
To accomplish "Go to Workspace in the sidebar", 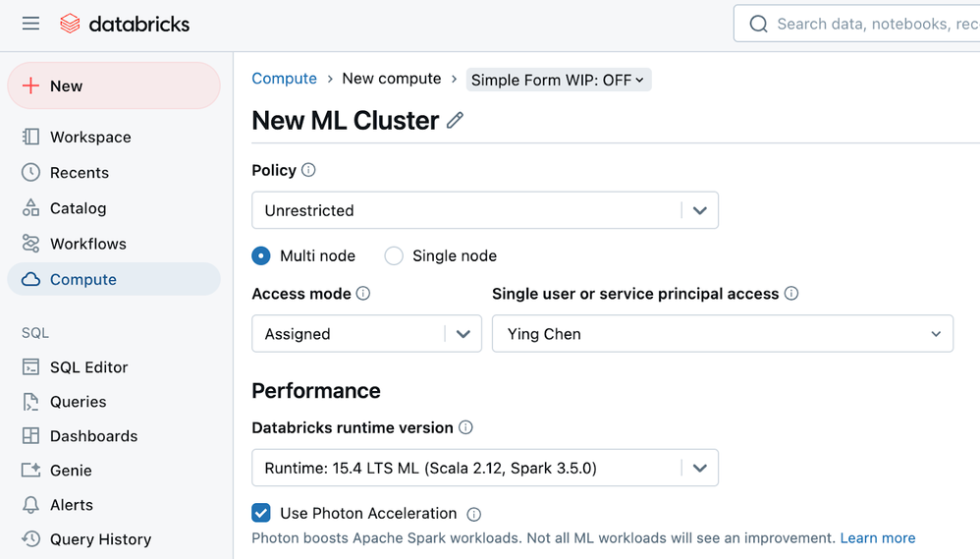I will pos(90,138).
